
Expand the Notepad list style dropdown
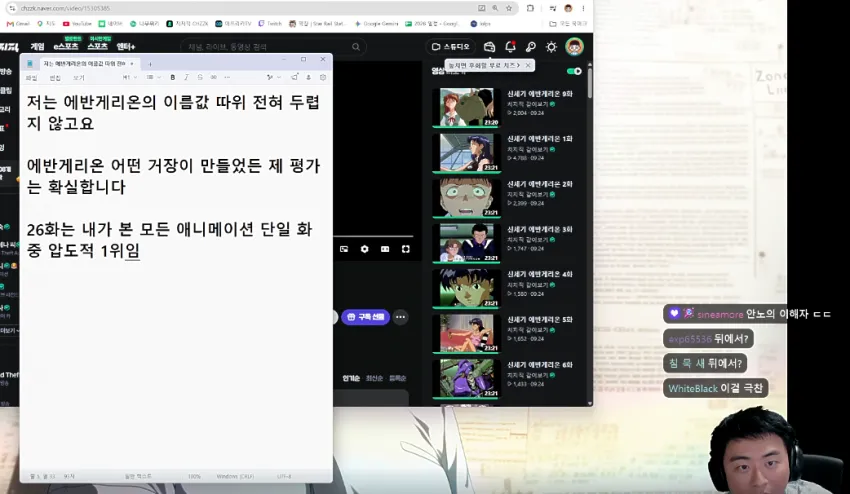pos(153,78)
